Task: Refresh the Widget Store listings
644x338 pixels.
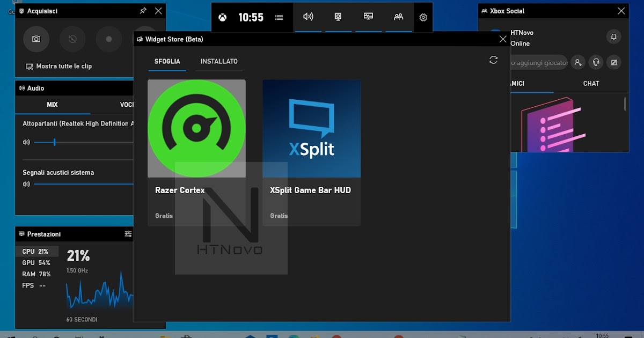Action: tap(493, 60)
